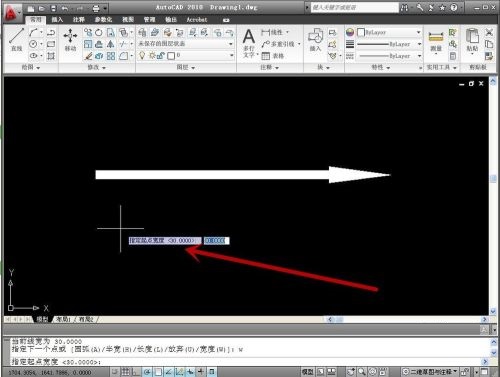
Task: Select the Mirror tool in the Modify panel
Action: point(111,44)
